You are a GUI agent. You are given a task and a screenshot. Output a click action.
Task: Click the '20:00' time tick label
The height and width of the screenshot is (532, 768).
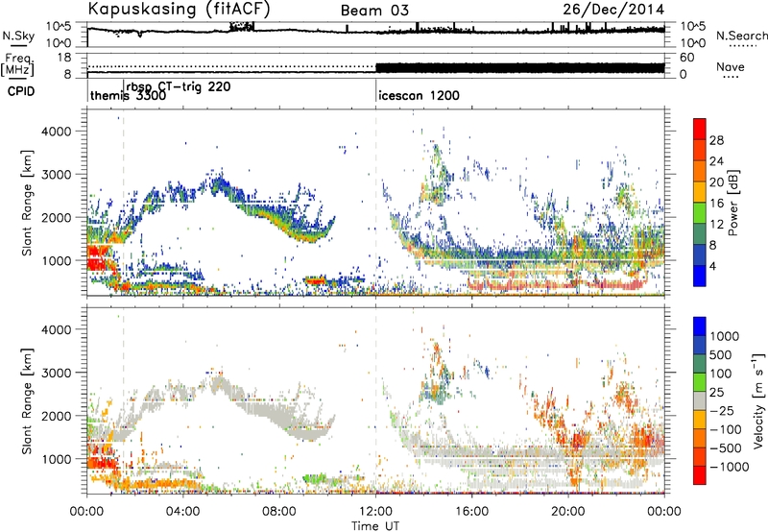point(568,512)
